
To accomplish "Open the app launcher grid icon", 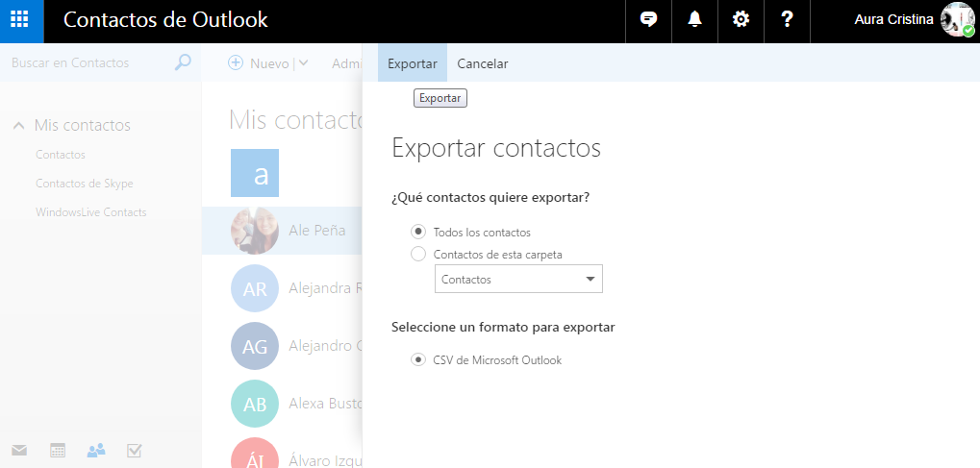I will 21,20.
